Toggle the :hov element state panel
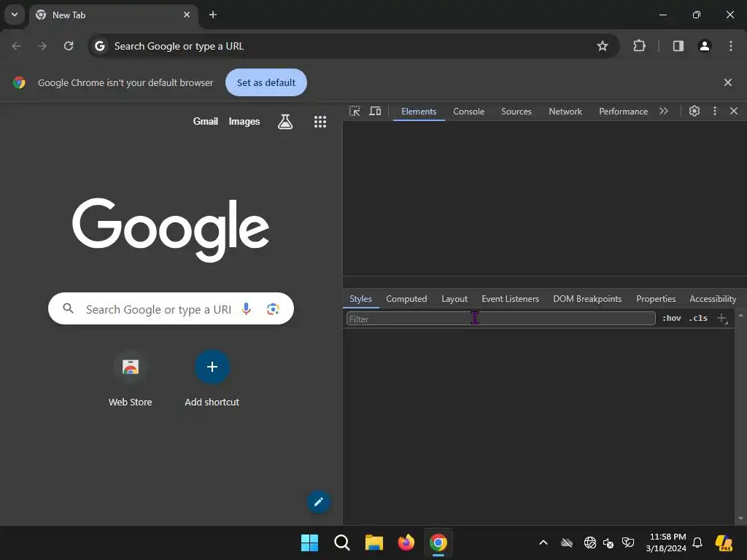The height and width of the screenshot is (560, 747). coord(672,318)
